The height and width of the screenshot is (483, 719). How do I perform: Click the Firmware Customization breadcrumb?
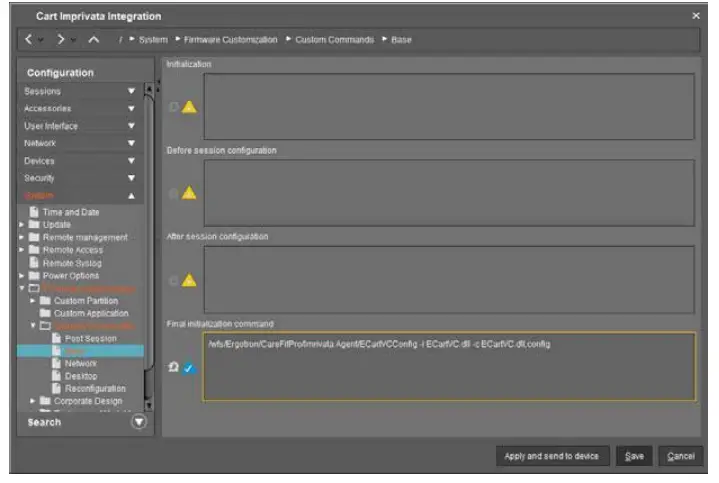[231, 40]
